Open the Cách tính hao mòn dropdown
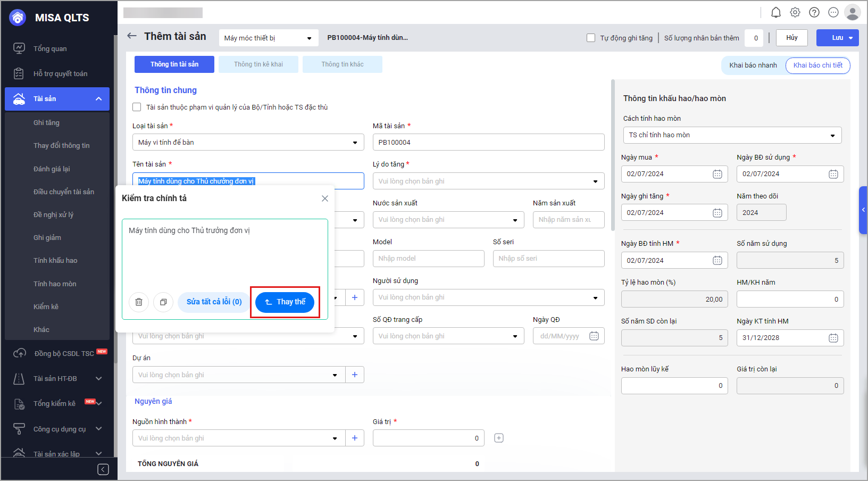Viewport: 868px width, 481px height. (x=732, y=135)
